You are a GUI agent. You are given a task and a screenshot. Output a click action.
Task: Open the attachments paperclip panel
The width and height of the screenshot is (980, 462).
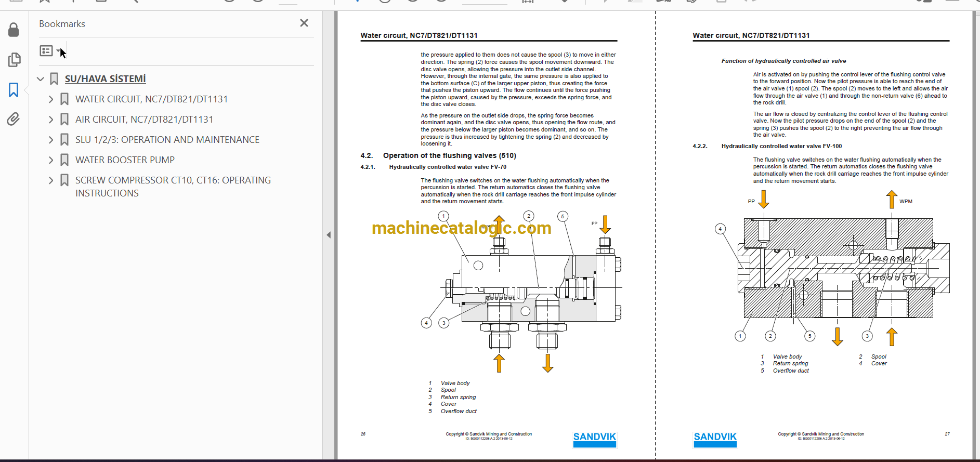point(14,120)
